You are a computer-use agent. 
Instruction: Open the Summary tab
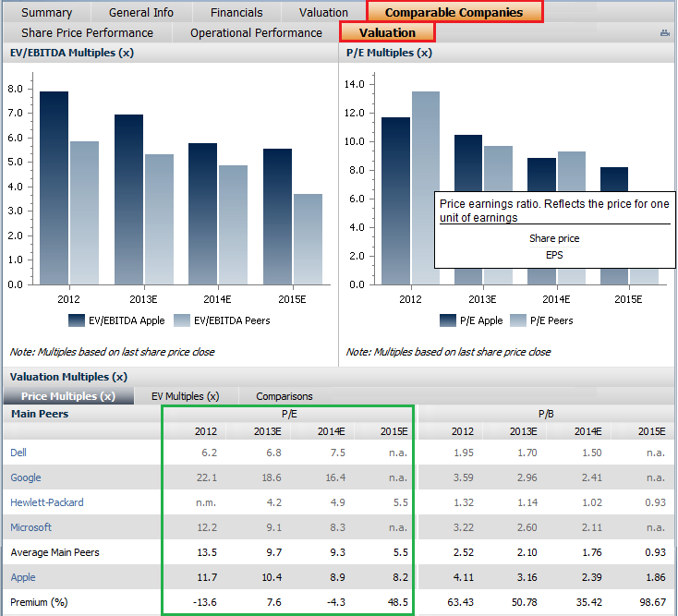tap(47, 13)
